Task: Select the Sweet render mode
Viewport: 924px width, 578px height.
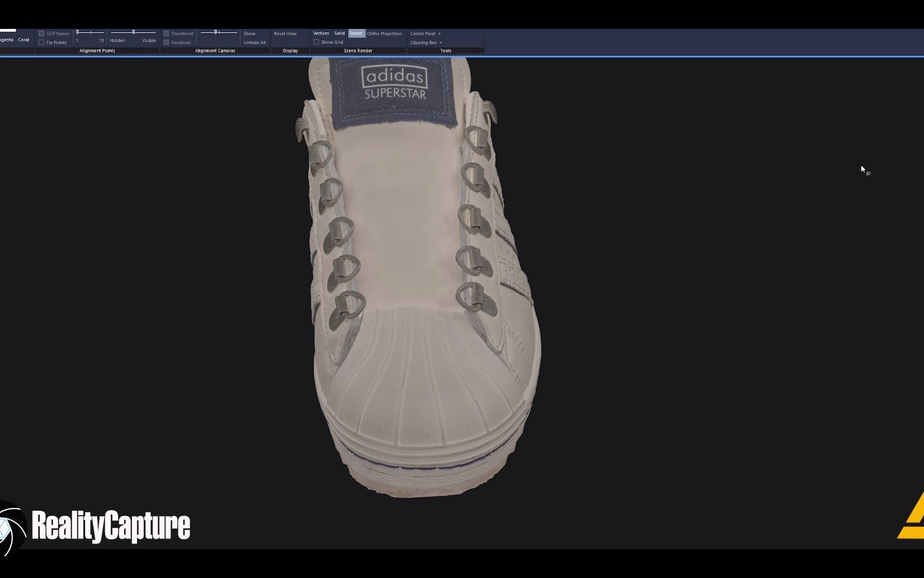Action: click(x=356, y=33)
